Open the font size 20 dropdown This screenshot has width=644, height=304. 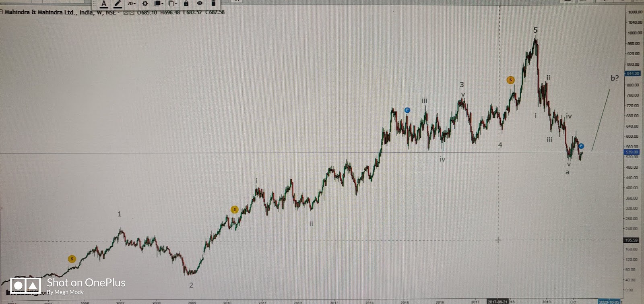[x=131, y=4]
